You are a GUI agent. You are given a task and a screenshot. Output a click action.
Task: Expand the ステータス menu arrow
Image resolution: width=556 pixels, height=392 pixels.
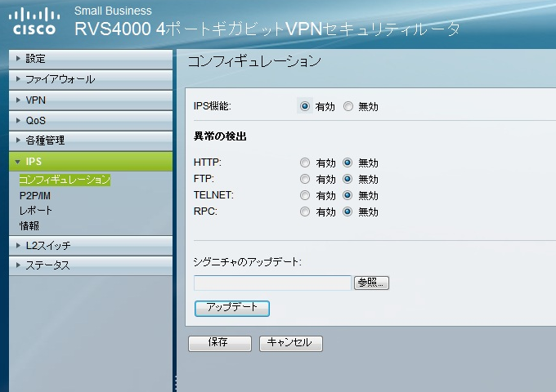coord(18,265)
